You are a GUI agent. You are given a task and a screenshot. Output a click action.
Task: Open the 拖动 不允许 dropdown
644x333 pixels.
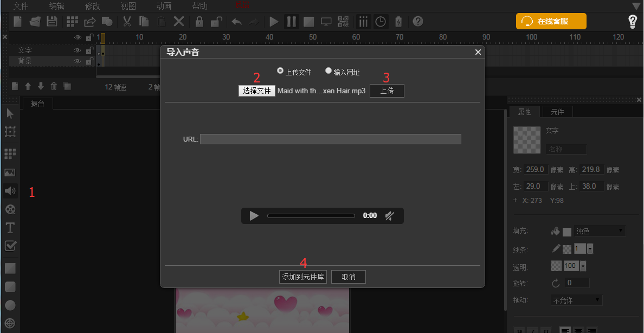[x=576, y=299]
